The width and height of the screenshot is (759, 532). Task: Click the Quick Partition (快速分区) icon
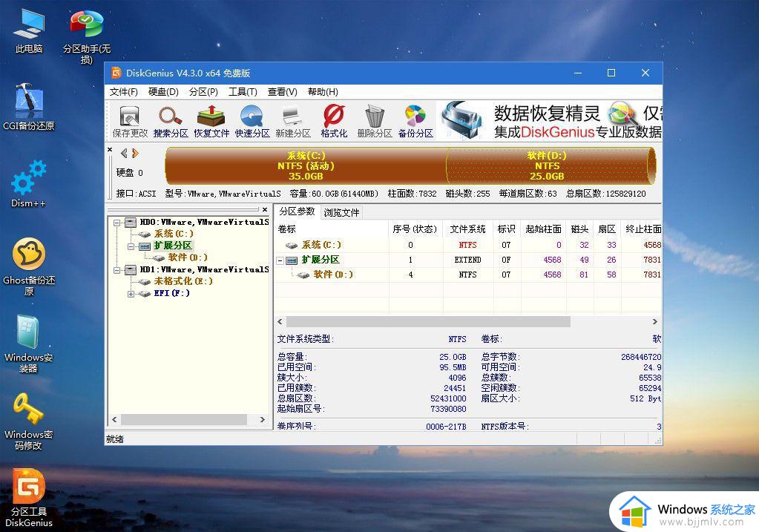coord(252,121)
